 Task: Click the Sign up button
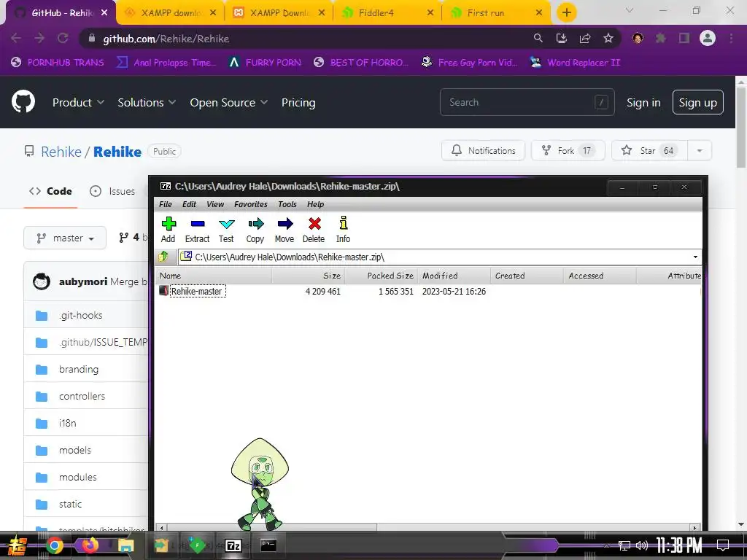[697, 102]
